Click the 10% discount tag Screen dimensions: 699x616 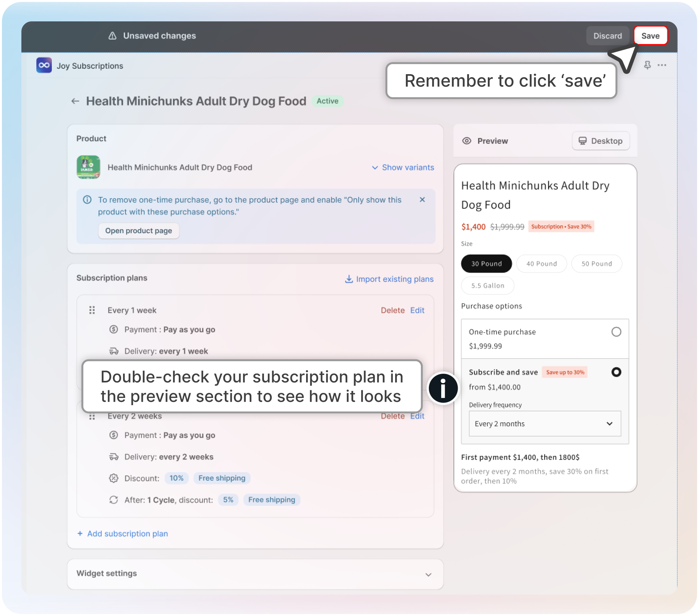click(177, 478)
